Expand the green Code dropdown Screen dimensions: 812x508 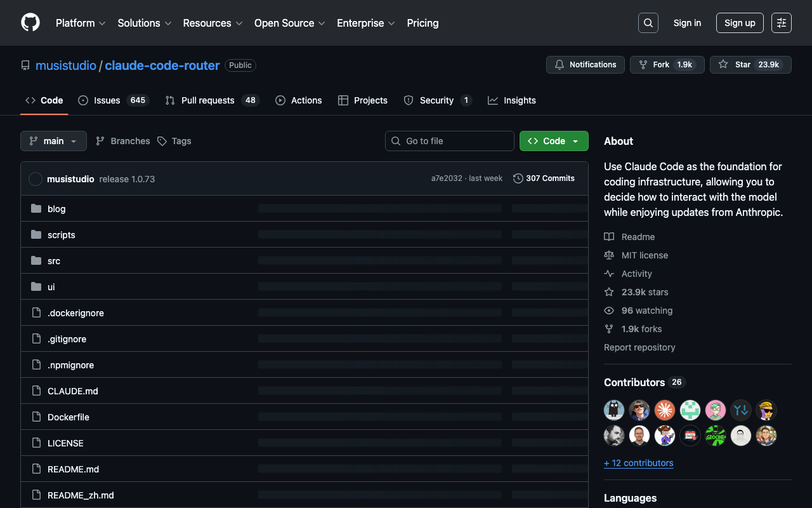coord(554,141)
